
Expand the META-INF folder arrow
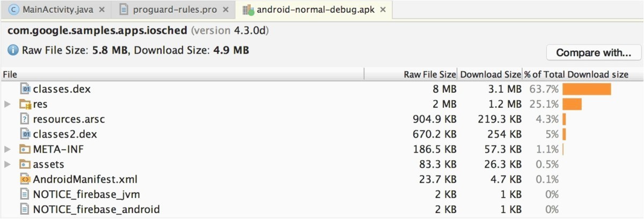[8, 149]
